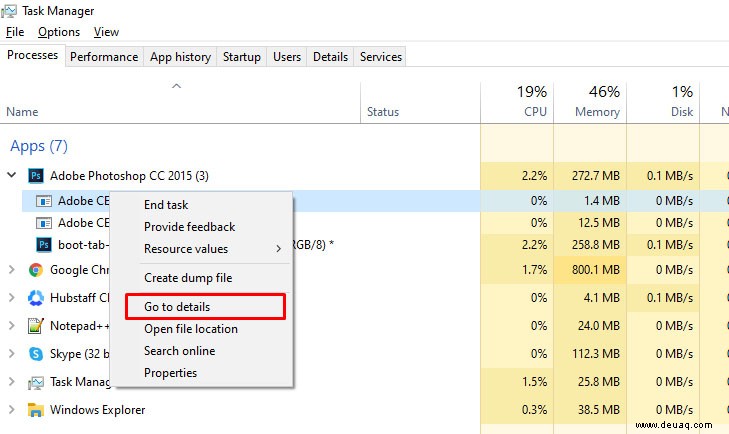Choose Provide feedback in context menu
The height and width of the screenshot is (434, 729).
(x=190, y=227)
